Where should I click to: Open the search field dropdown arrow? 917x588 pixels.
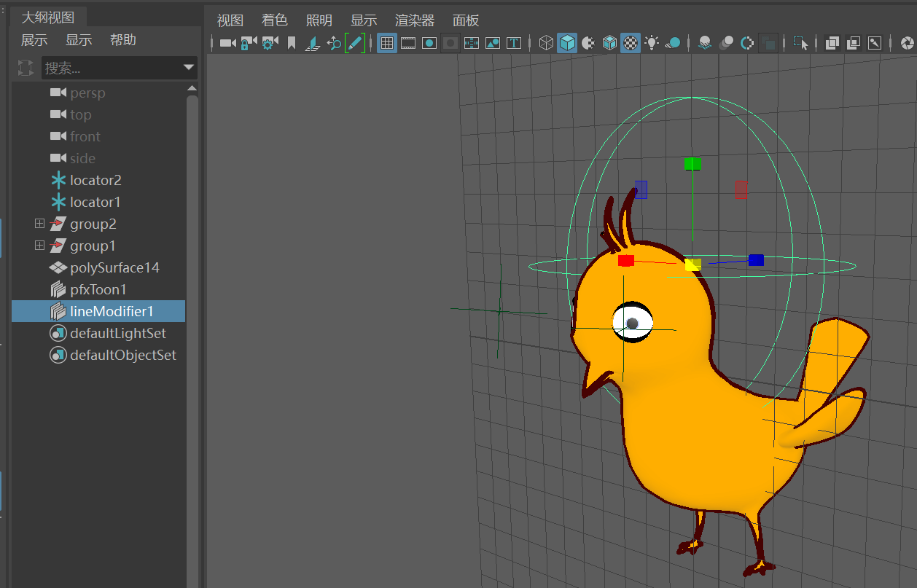(x=190, y=68)
